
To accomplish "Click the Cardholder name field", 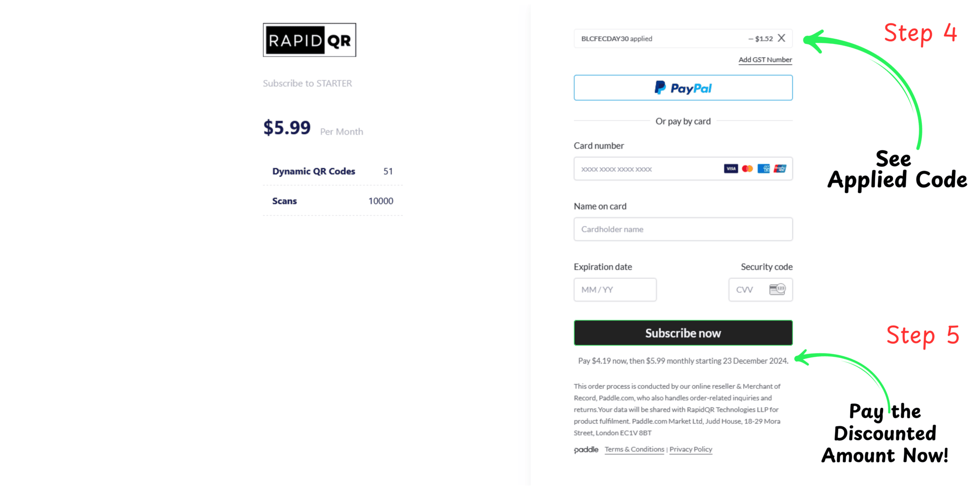I will pyautogui.click(x=683, y=229).
